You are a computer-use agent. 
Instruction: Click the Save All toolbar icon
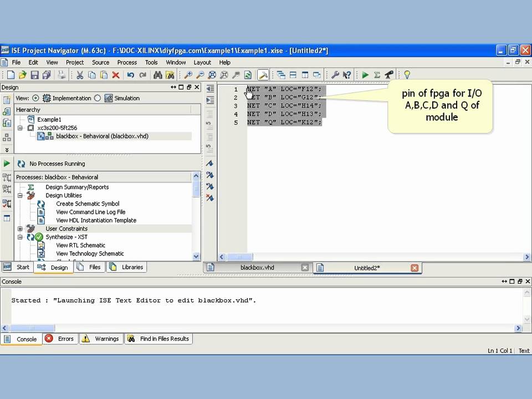pos(47,75)
